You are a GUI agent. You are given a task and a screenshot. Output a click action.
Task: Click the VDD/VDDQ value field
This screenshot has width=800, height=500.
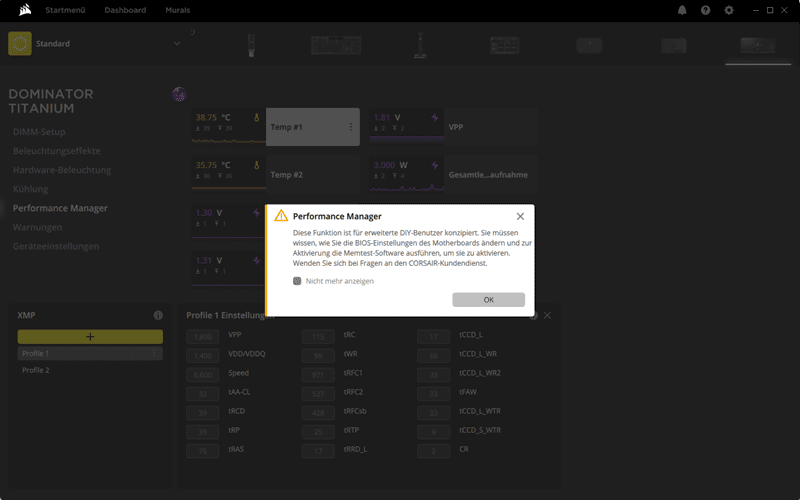tap(203, 356)
